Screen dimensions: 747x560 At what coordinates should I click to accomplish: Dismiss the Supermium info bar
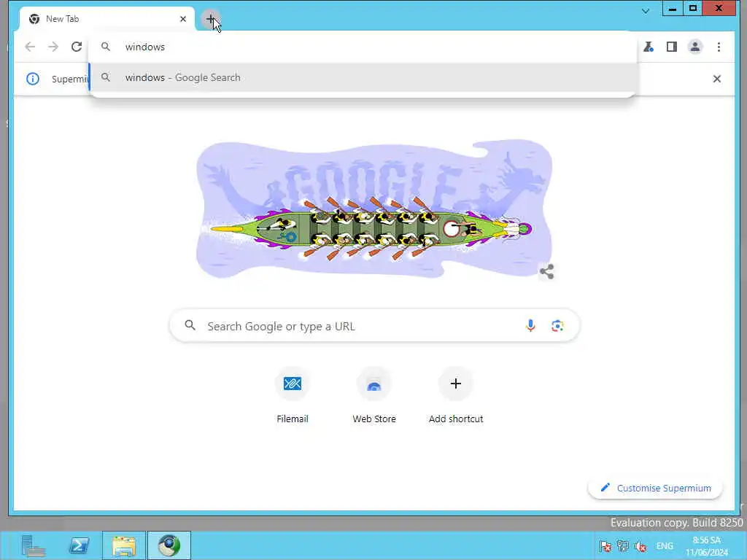pyautogui.click(x=717, y=79)
